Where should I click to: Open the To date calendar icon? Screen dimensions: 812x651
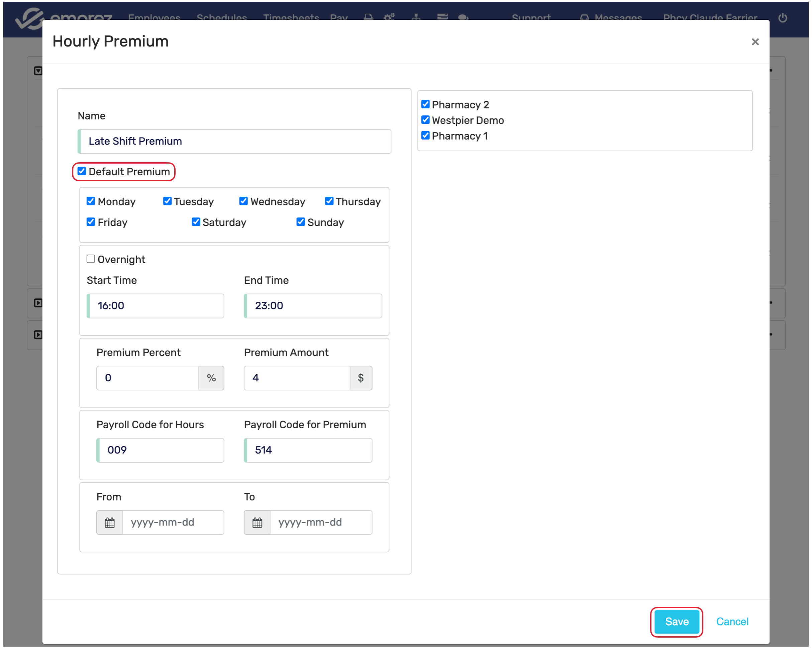[257, 523]
